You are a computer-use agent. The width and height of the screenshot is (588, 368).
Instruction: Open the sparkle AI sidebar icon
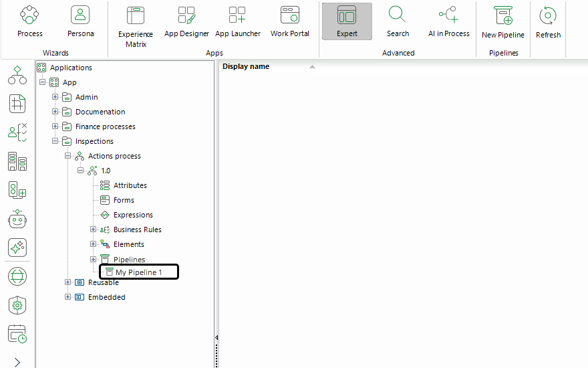(17, 248)
